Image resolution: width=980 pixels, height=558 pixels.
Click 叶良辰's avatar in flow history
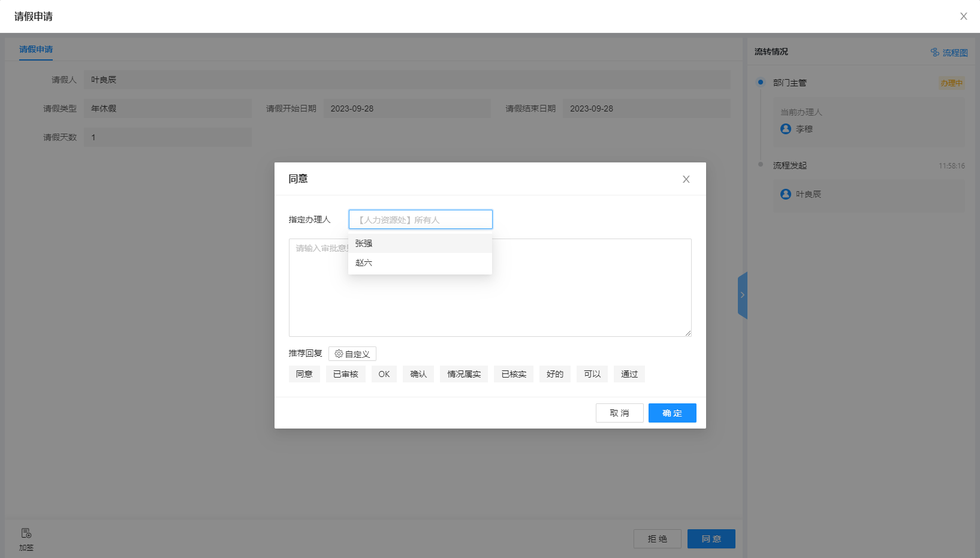(x=785, y=194)
